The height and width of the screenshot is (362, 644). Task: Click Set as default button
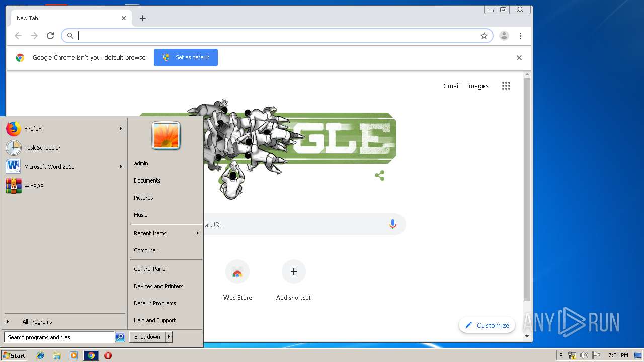pos(186,57)
